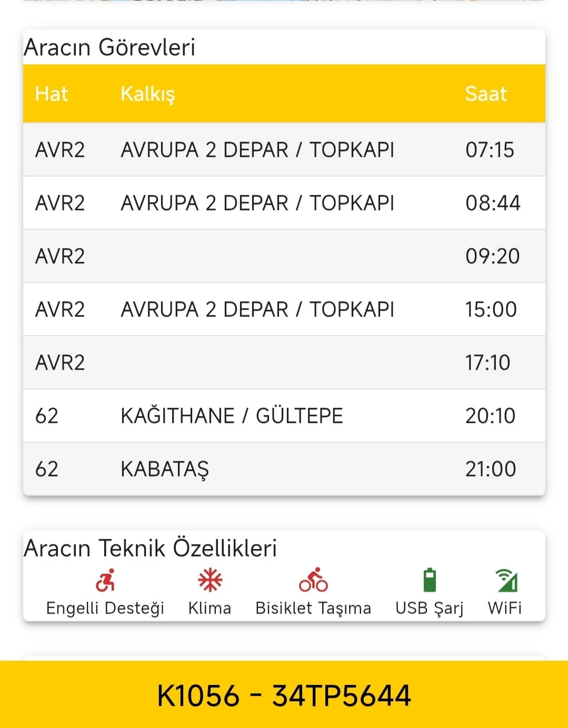This screenshot has height=728, width=568.
Task: Tap the Kalkış column header
Action: pos(147,94)
